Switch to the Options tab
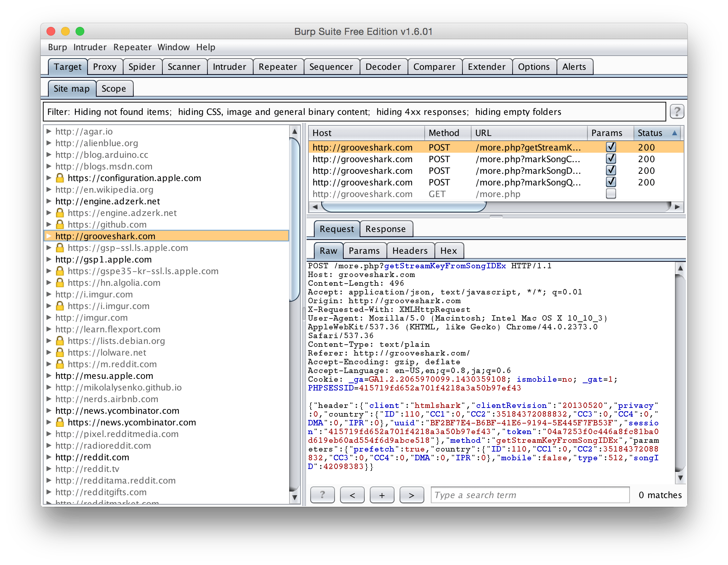728x565 pixels. (534, 67)
